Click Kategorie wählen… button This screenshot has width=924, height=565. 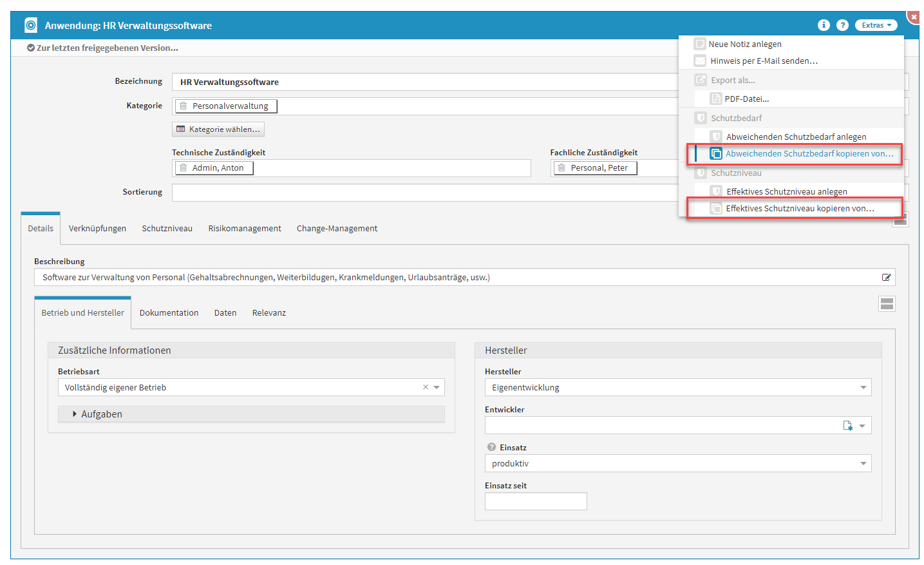pos(218,129)
